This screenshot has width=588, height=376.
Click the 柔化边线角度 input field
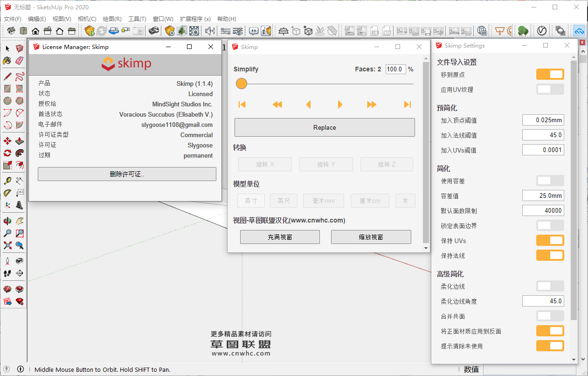pos(543,301)
